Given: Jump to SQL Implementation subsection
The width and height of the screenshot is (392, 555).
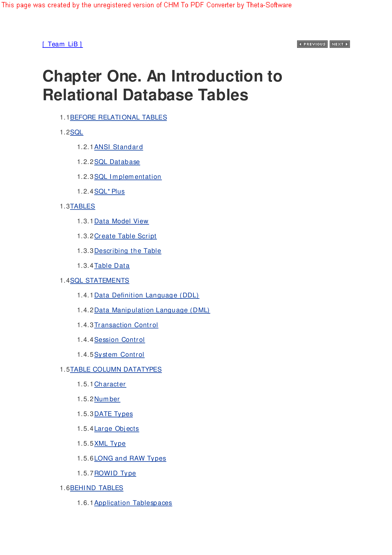Looking at the screenshot, I should pos(128,177).
